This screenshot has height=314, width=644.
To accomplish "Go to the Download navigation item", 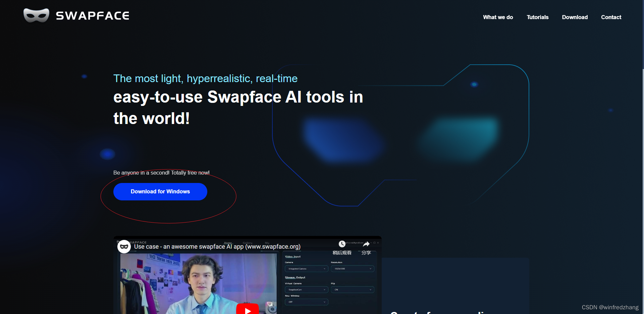I will [575, 17].
